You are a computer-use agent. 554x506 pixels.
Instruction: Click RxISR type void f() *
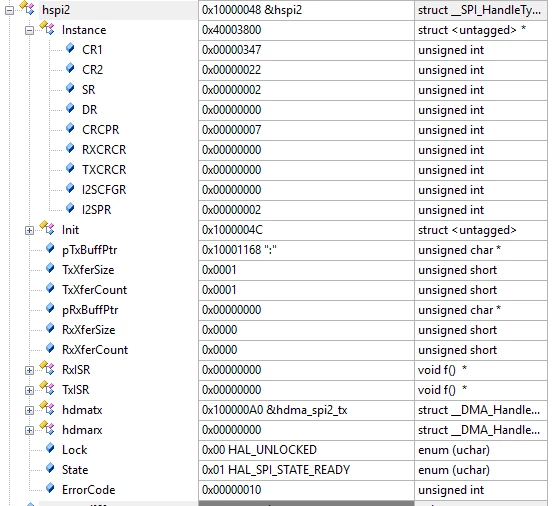443,370
